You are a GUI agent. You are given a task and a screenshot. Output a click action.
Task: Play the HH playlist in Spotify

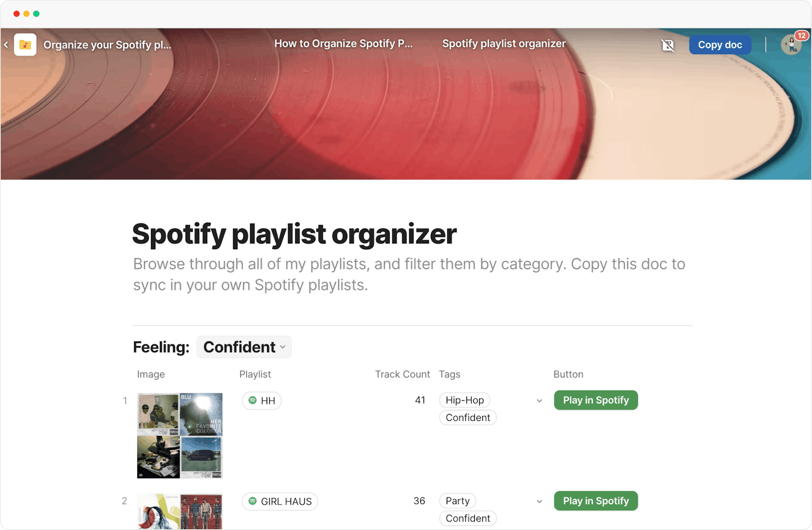(595, 400)
